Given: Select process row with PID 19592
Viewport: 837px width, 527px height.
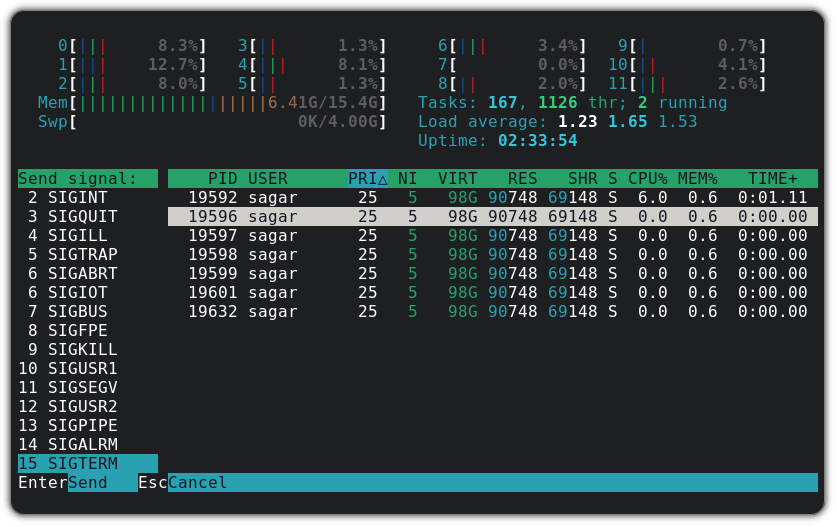Looking at the screenshot, I should pyautogui.click(x=492, y=198).
